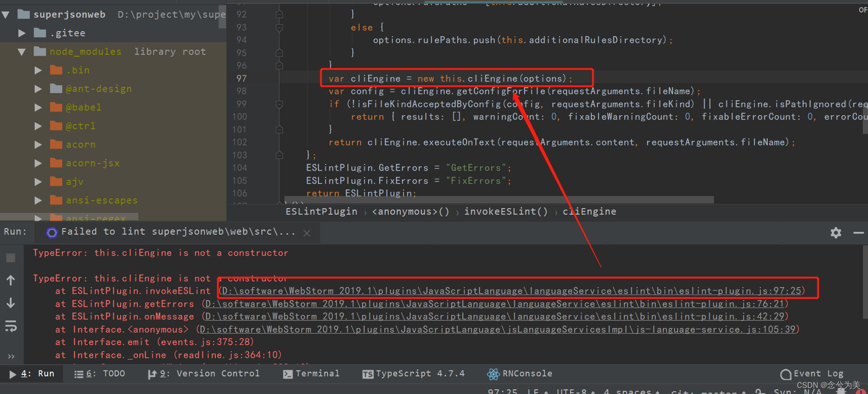Expand the @babel folder
Screen dimensions: 868x394
[x=38, y=107]
